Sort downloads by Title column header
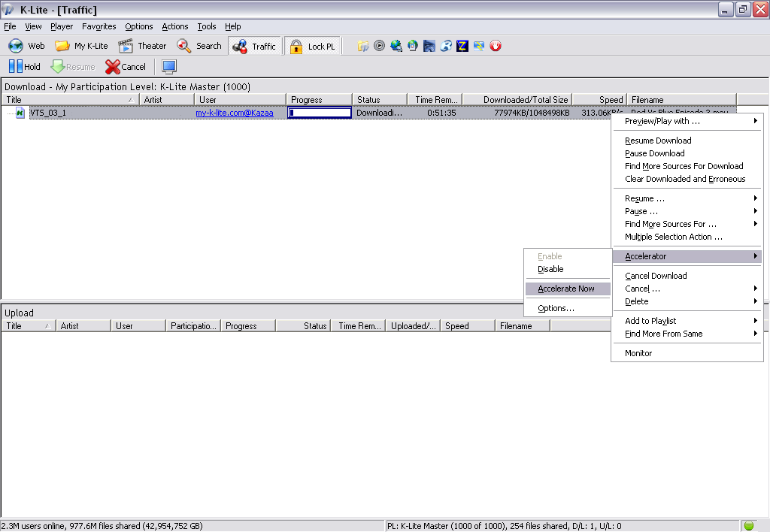770x532 pixels. pos(70,100)
